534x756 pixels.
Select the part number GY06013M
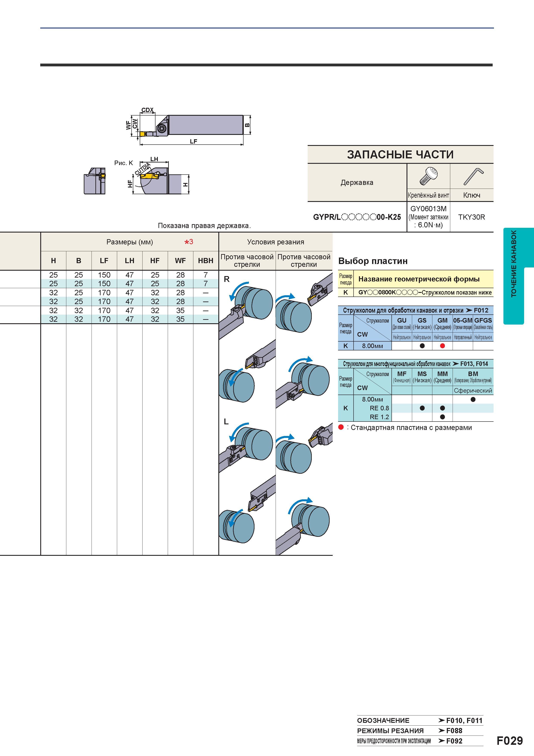(x=428, y=209)
